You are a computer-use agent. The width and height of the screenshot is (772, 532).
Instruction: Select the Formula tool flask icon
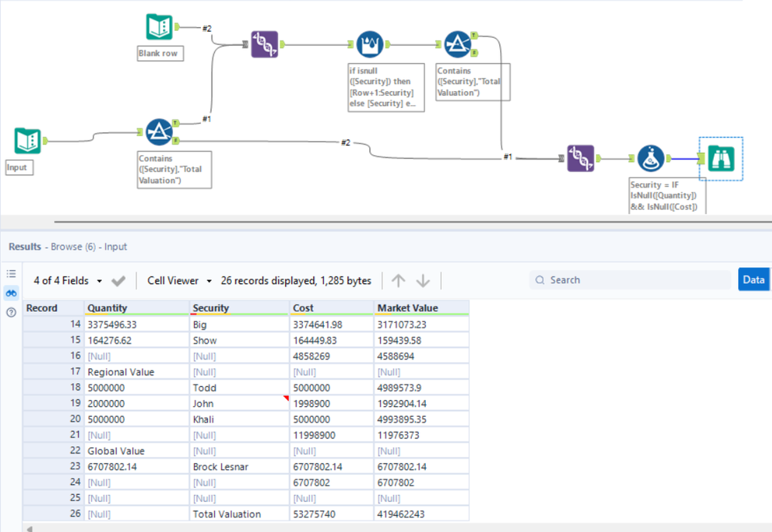(x=651, y=158)
